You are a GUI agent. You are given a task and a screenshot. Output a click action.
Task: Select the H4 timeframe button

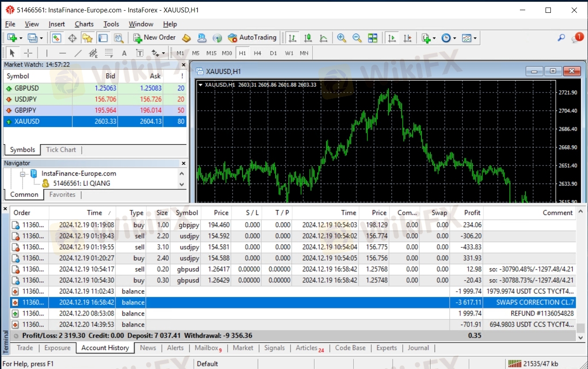click(257, 53)
